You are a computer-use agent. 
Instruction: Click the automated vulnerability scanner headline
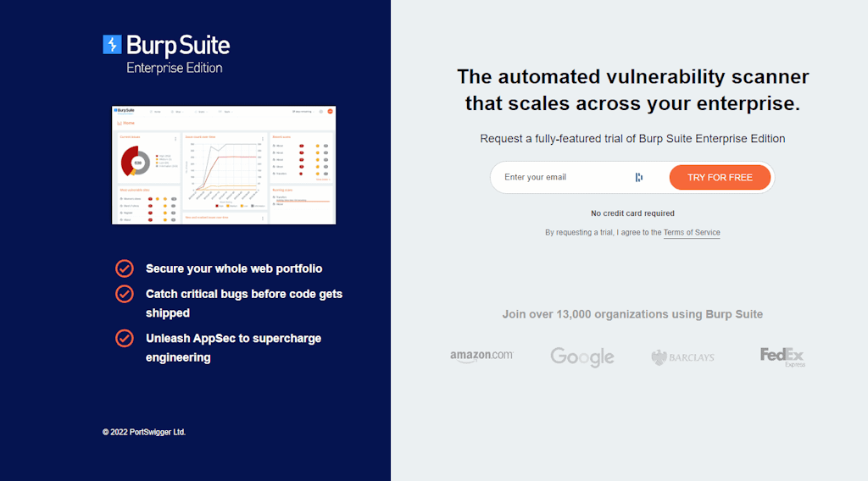point(632,90)
